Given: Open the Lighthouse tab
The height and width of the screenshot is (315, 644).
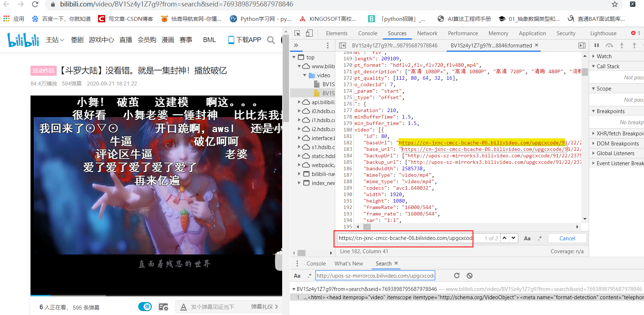Looking at the screenshot, I should (603, 33).
